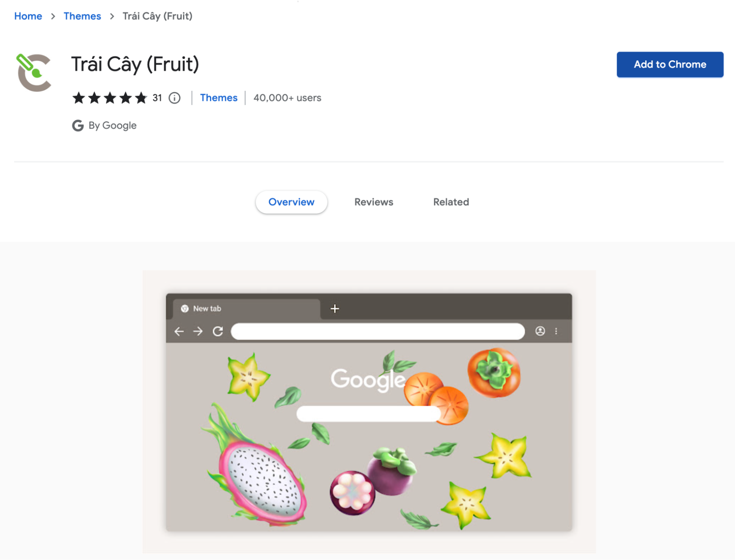Switch to the Reviews tab

click(373, 202)
